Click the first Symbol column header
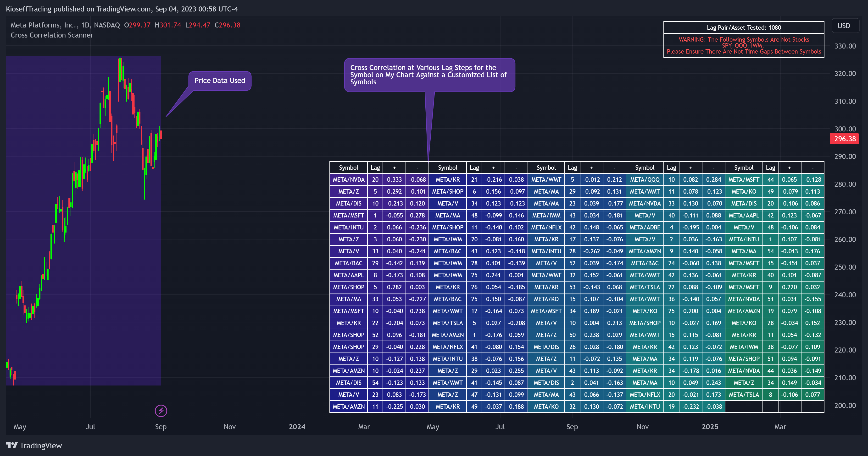The height and width of the screenshot is (456, 868). [348, 168]
